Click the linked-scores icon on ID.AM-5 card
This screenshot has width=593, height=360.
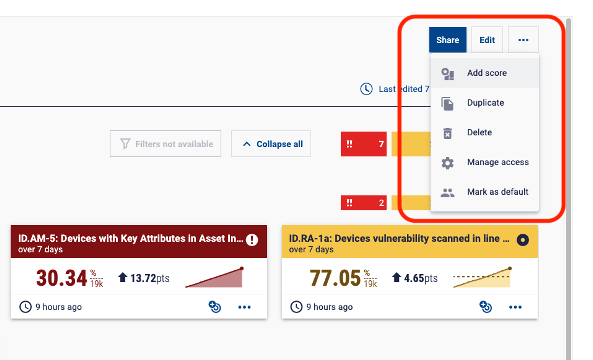coord(215,307)
